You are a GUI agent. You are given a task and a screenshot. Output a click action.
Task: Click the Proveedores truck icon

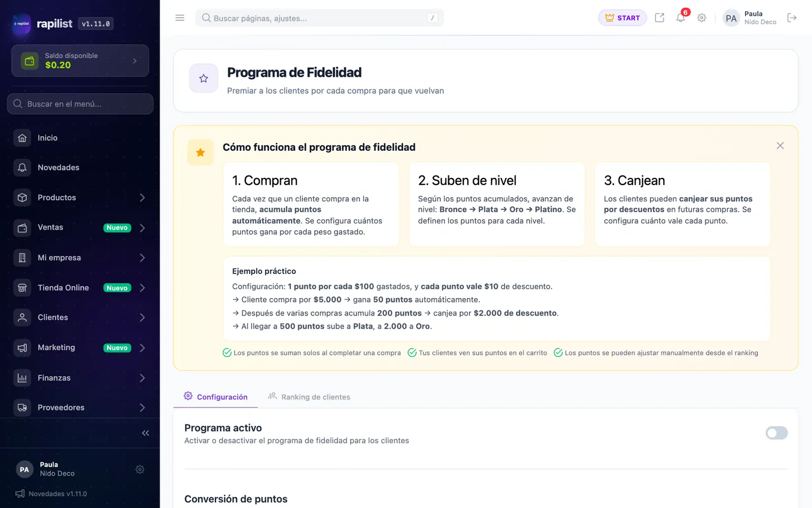point(22,408)
